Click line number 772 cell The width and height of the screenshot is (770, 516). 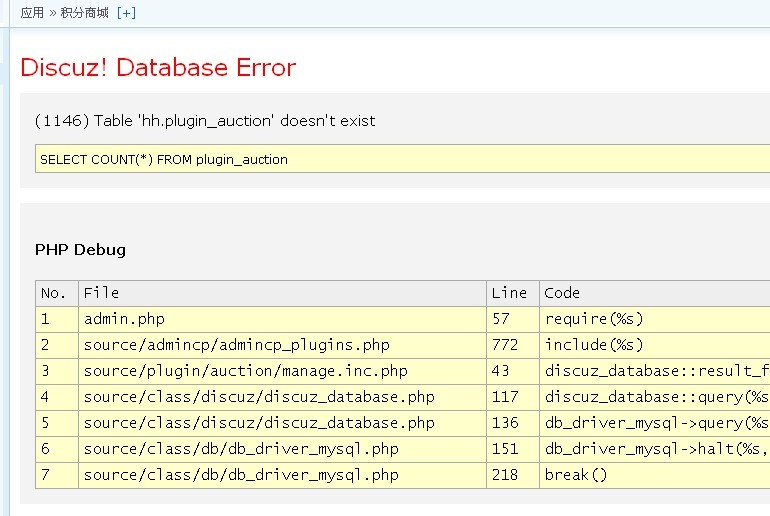505,345
